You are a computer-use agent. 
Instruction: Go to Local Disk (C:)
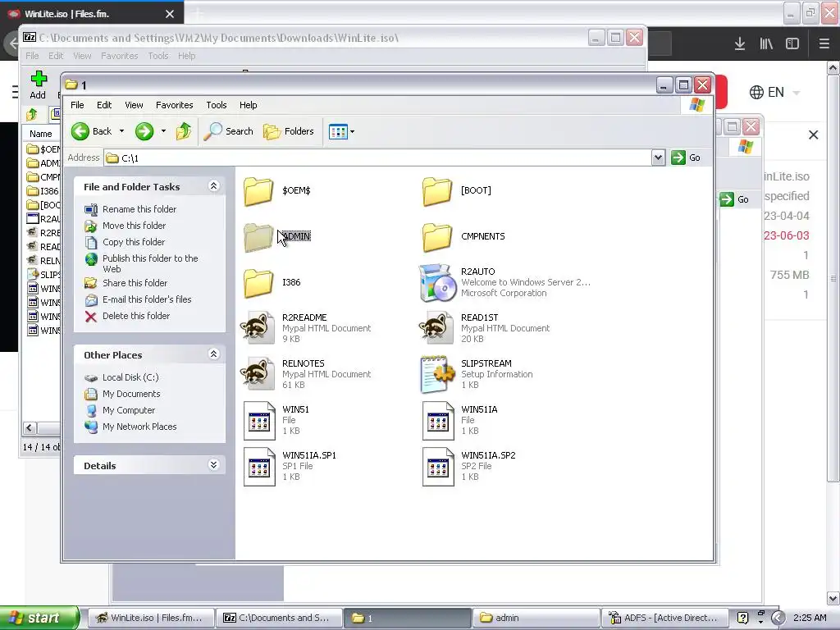(x=130, y=377)
